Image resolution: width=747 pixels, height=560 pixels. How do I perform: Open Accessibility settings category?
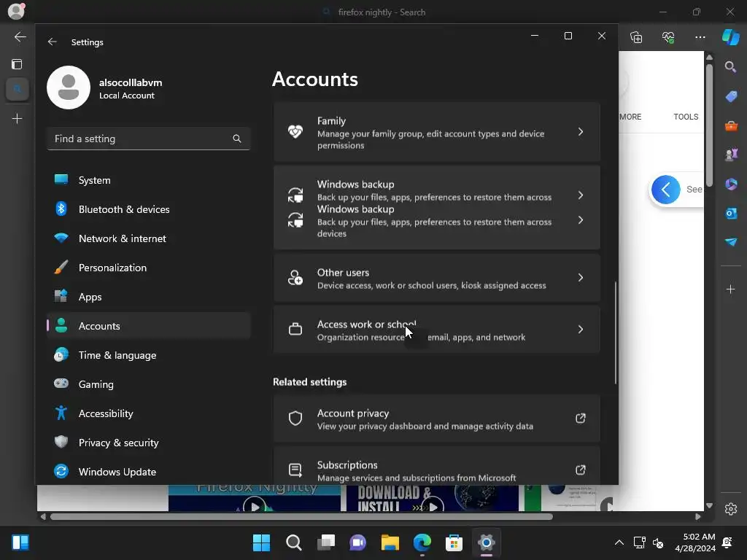click(x=148, y=413)
